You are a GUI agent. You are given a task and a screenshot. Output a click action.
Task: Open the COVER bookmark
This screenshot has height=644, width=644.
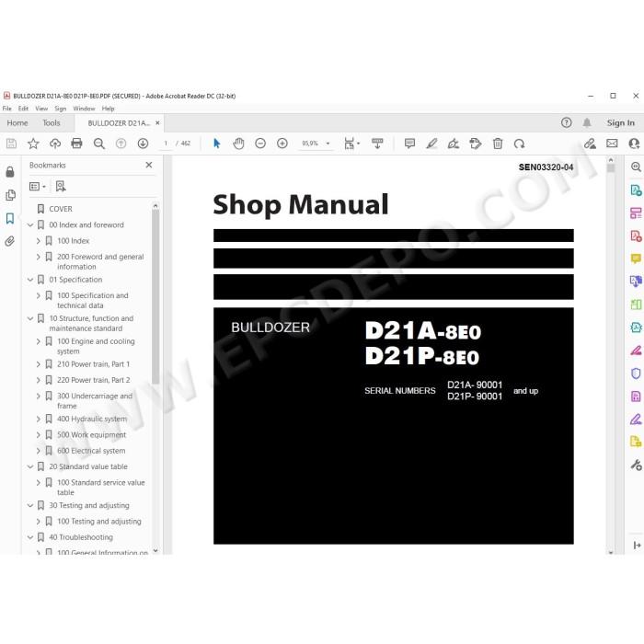pyautogui.click(x=61, y=209)
